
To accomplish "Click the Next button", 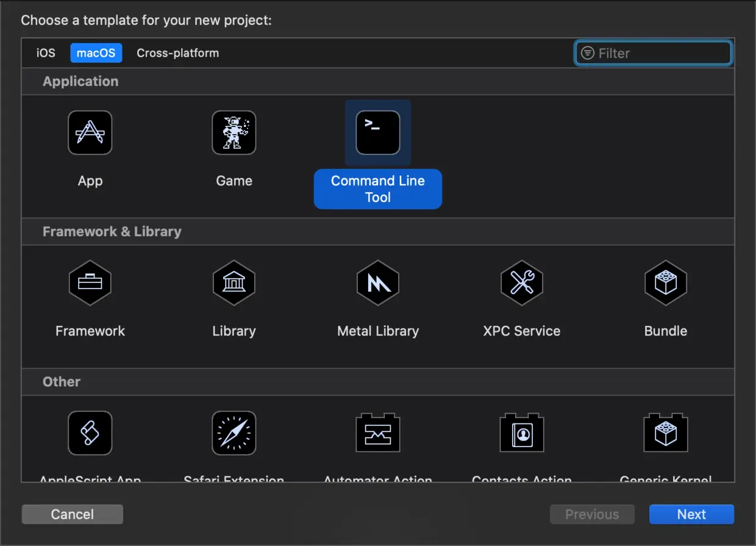I will point(691,514).
